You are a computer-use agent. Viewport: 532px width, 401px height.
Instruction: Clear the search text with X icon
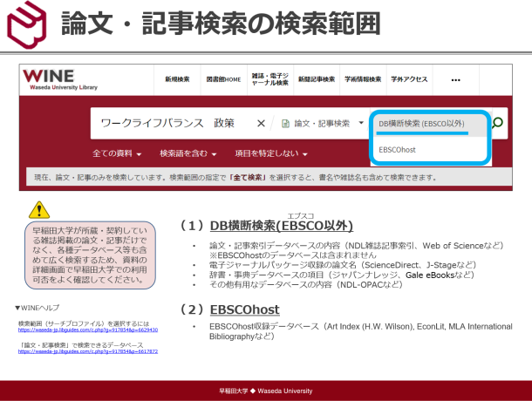coord(261,123)
